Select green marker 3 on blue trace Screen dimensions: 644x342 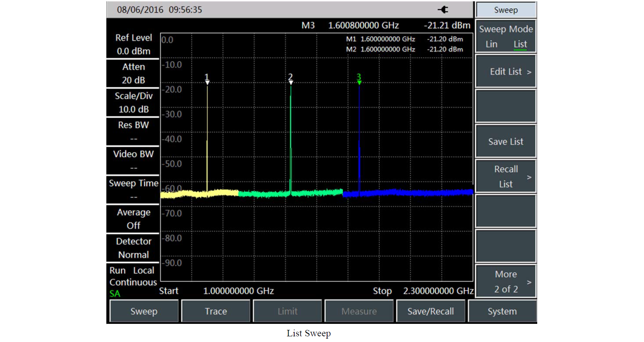click(x=359, y=79)
